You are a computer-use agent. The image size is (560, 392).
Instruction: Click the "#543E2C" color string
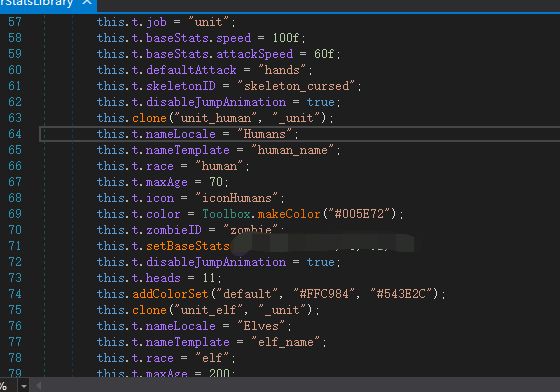click(x=401, y=294)
